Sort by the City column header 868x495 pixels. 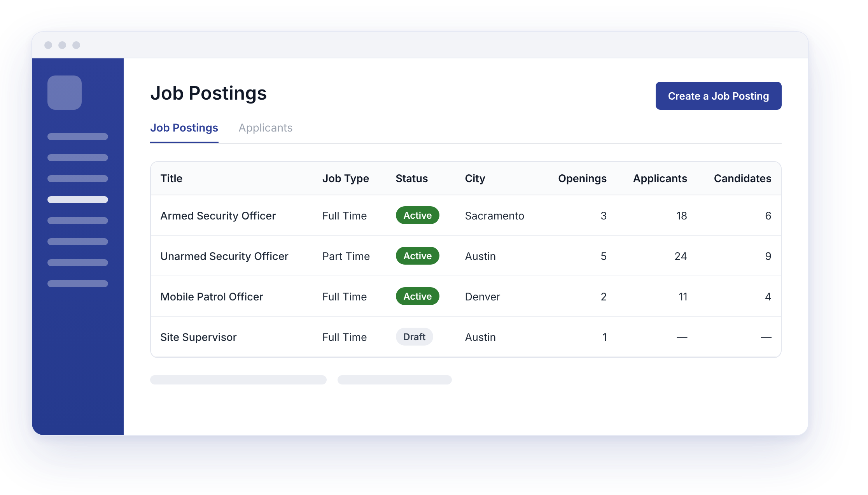475,178
